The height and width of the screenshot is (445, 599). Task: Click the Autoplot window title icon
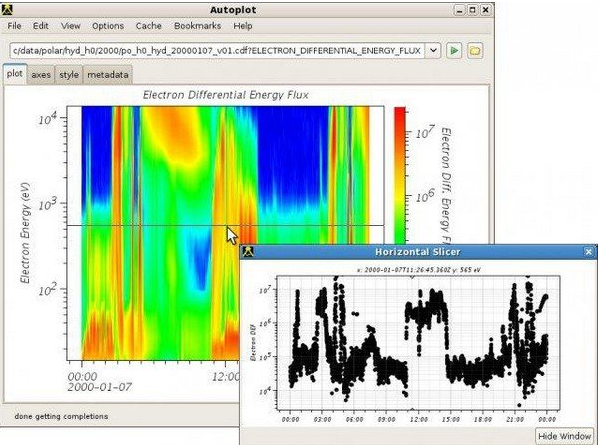point(6,10)
